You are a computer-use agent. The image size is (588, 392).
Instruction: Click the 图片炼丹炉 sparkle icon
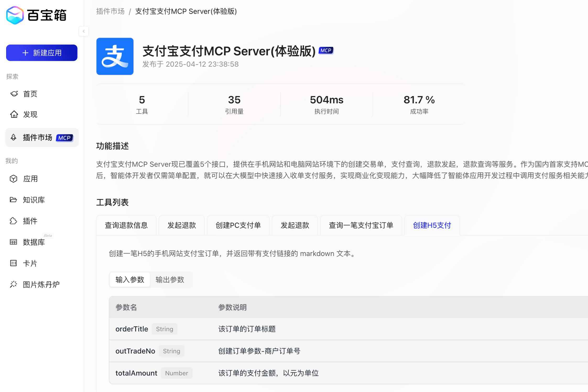(13, 284)
